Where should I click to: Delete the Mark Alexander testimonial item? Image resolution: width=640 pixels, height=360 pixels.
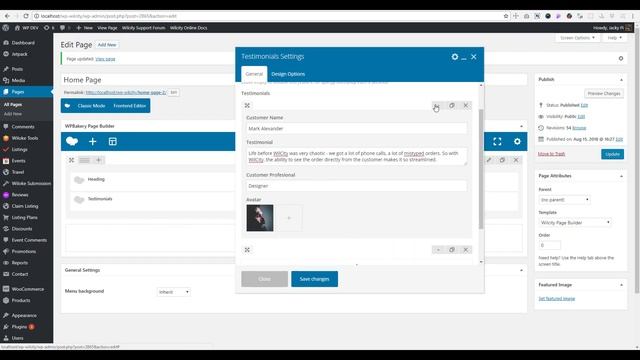point(465,105)
